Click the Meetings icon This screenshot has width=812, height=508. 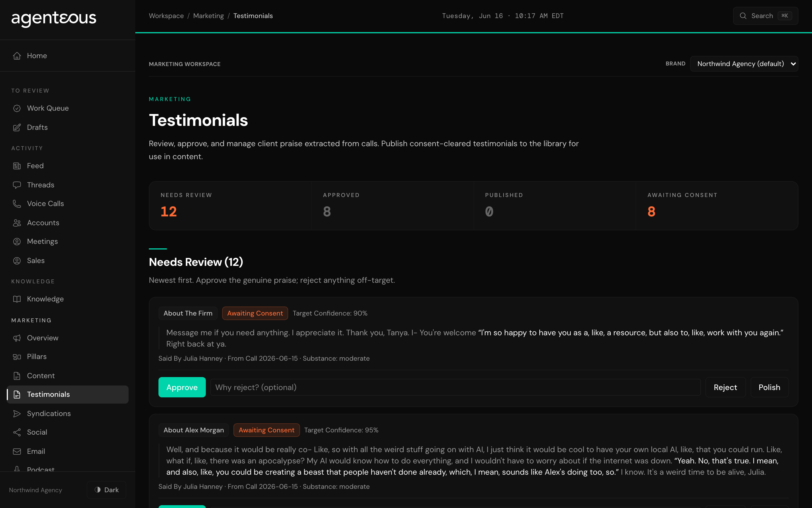pyautogui.click(x=17, y=242)
